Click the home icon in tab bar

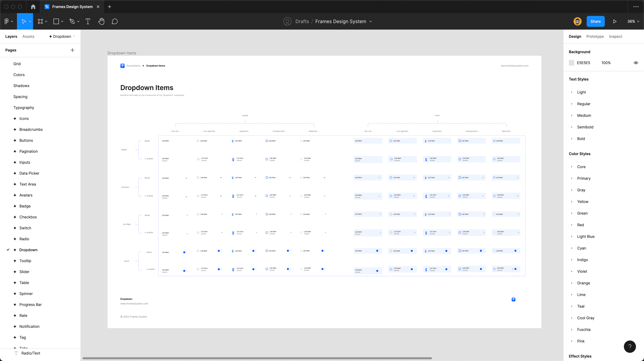33,7
